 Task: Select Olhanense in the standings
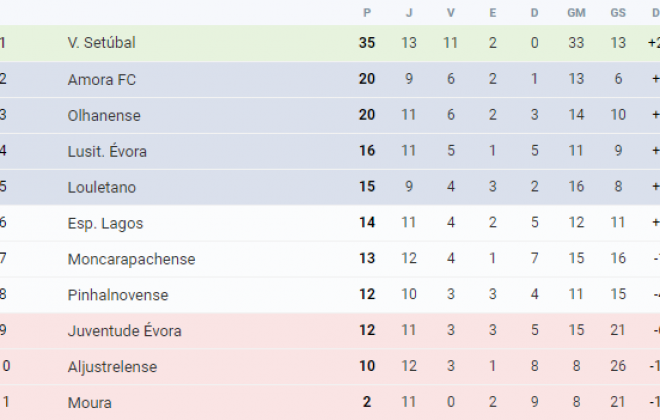tap(104, 115)
